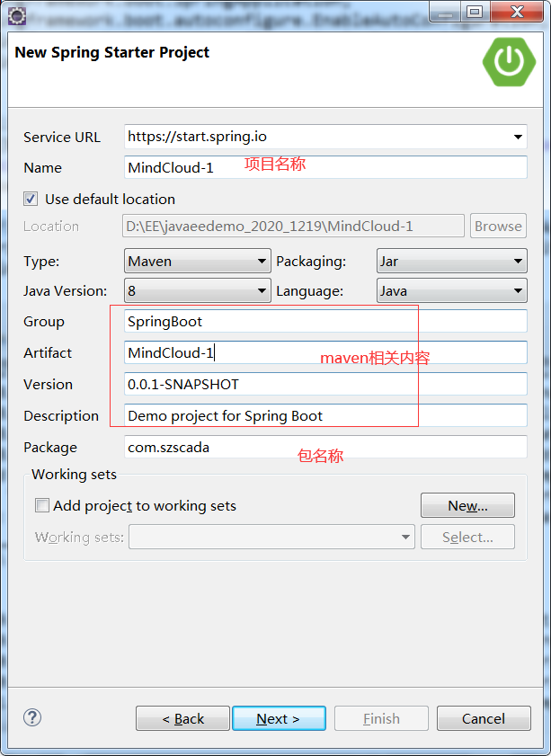The image size is (551, 756).
Task: Cancel the new project wizard
Action: coord(484,718)
